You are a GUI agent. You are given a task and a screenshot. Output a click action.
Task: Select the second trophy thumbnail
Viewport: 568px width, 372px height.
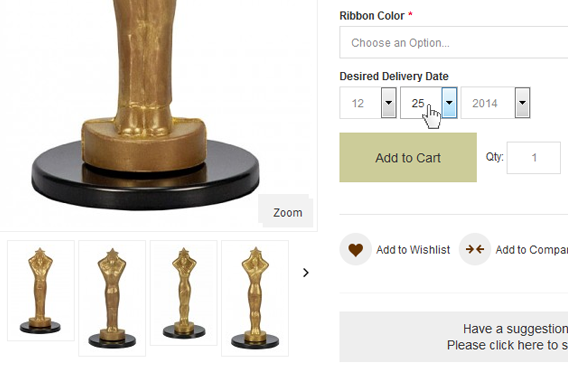(112, 298)
